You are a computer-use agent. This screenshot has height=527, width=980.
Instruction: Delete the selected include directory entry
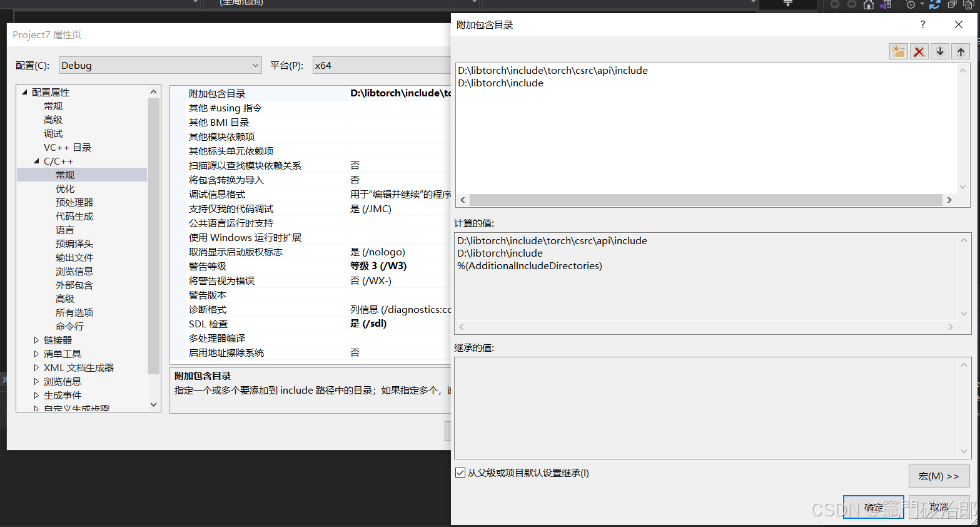pyautogui.click(x=919, y=51)
